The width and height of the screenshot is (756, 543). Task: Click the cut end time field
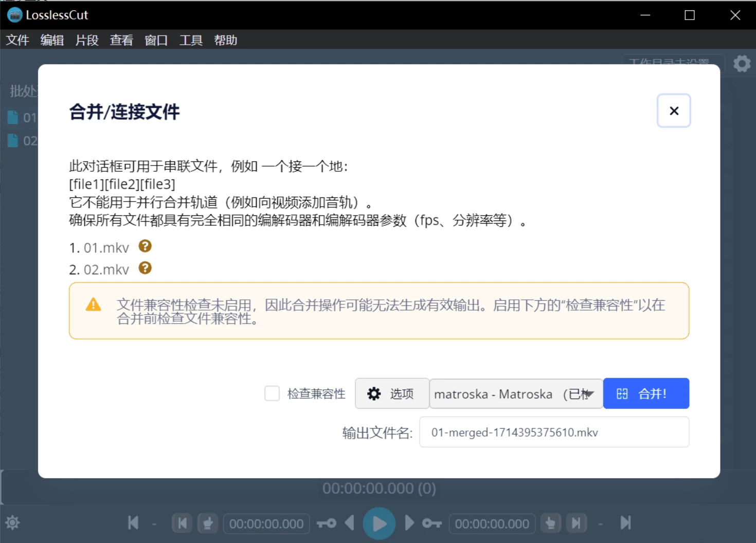492,523
